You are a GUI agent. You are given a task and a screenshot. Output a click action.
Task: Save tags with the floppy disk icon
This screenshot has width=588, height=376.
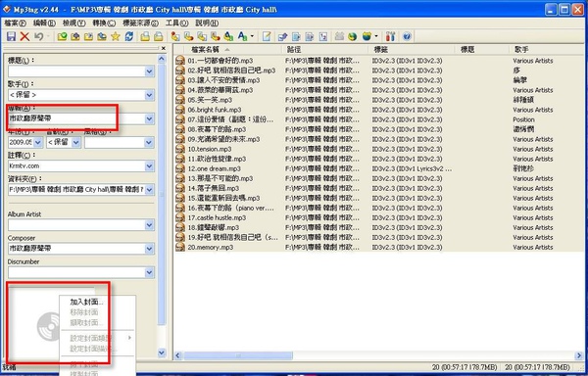[11, 36]
